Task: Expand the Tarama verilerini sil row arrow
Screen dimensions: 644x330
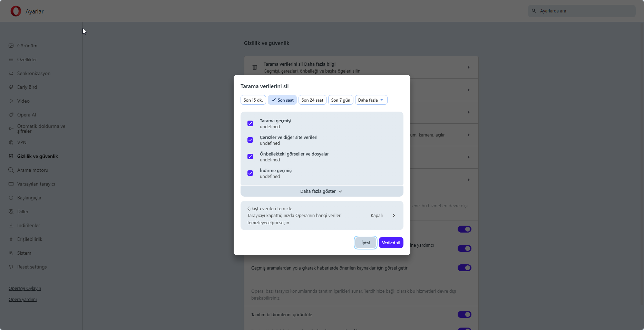Action: [x=469, y=67]
